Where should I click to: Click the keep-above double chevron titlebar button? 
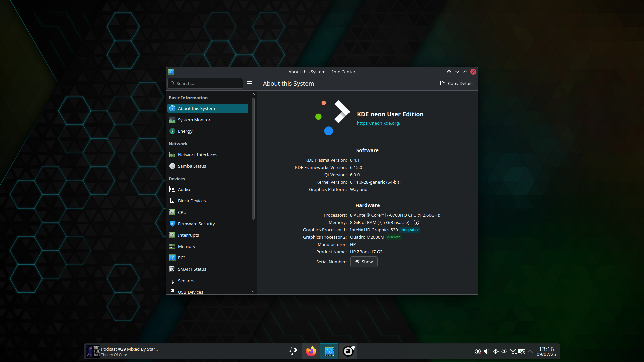point(449,72)
